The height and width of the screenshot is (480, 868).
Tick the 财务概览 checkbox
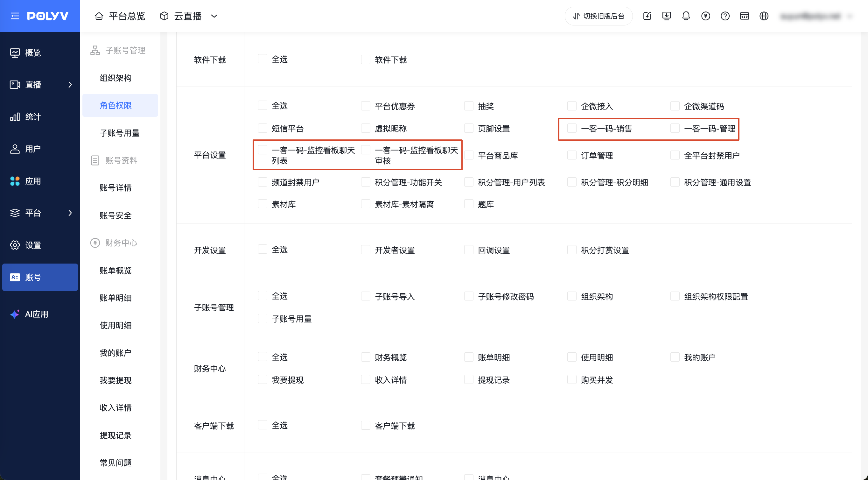click(x=366, y=357)
